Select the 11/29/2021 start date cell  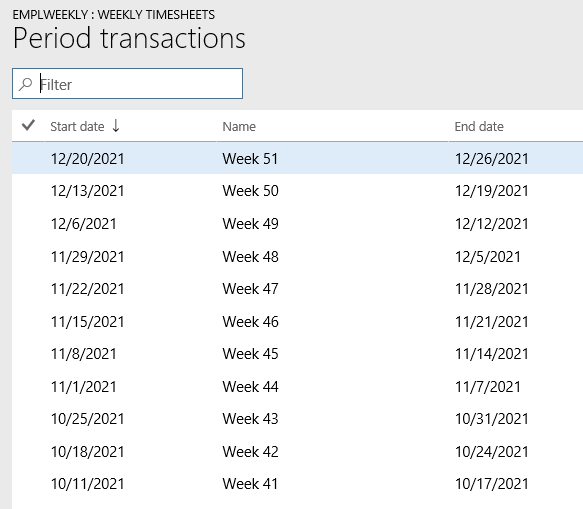click(87, 257)
